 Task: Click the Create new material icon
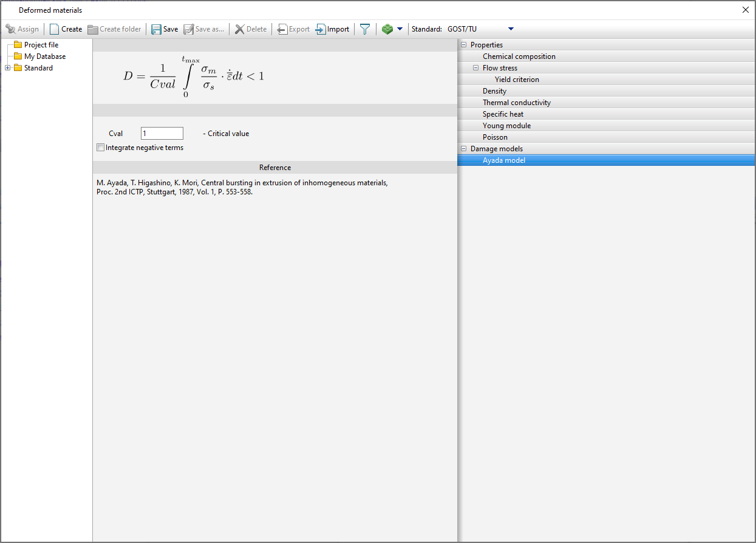click(x=55, y=29)
